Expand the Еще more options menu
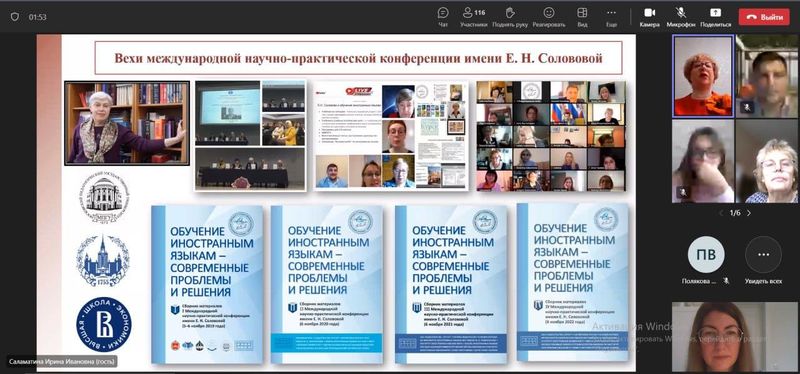Viewport: 800px width, 374px height. click(611, 16)
